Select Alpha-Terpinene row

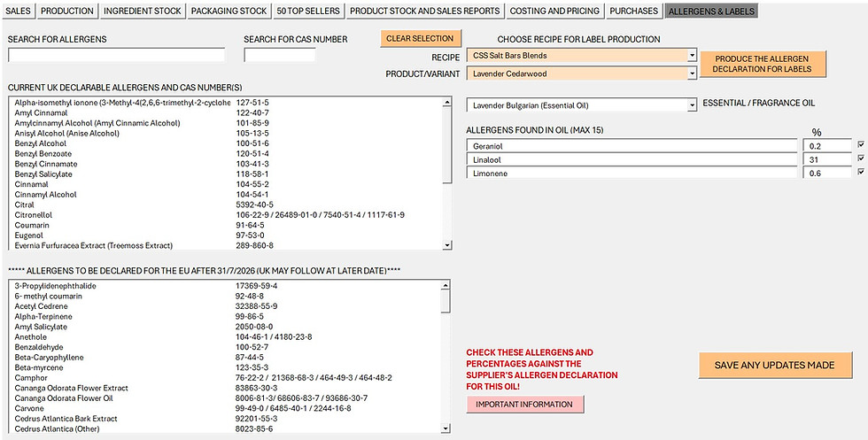225,317
